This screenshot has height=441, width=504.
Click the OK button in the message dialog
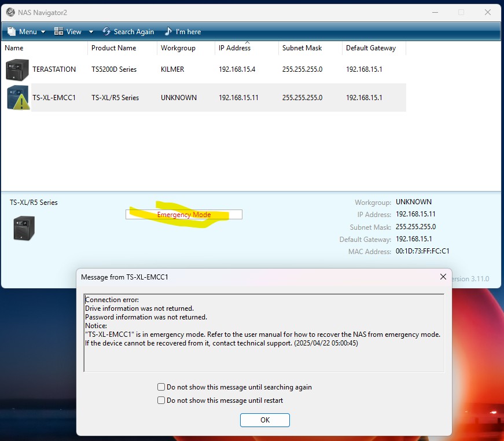[265, 420]
